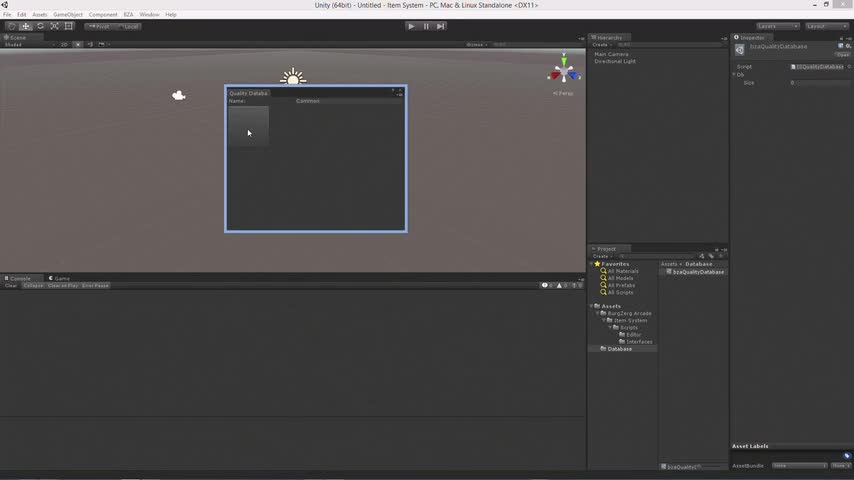Open Inspector help book icon

841,46
